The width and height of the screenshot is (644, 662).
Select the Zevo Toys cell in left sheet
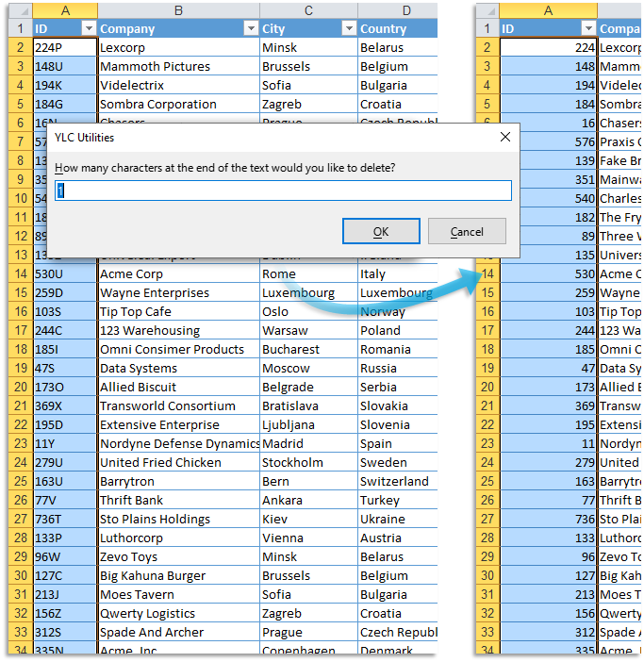tap(179, 556)
